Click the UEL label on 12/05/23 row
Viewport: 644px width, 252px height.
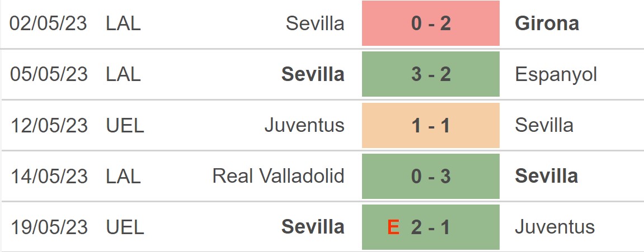pos(125,125)
